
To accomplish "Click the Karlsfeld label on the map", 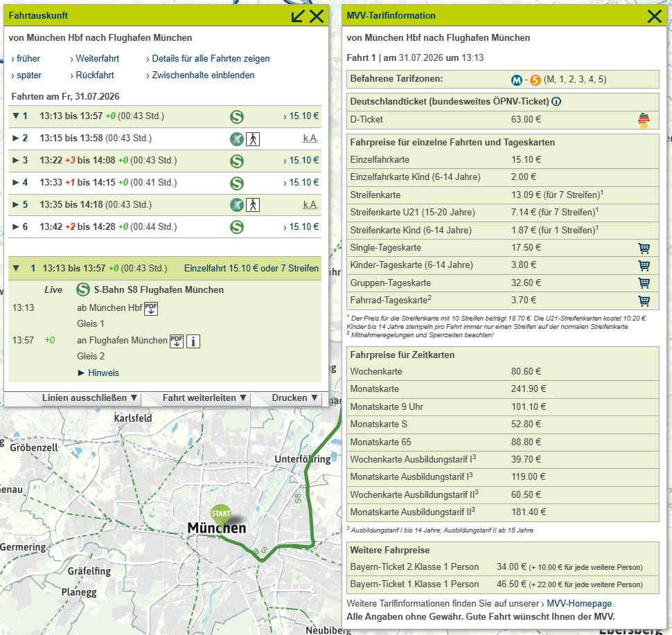I will [x=133, y=418].
